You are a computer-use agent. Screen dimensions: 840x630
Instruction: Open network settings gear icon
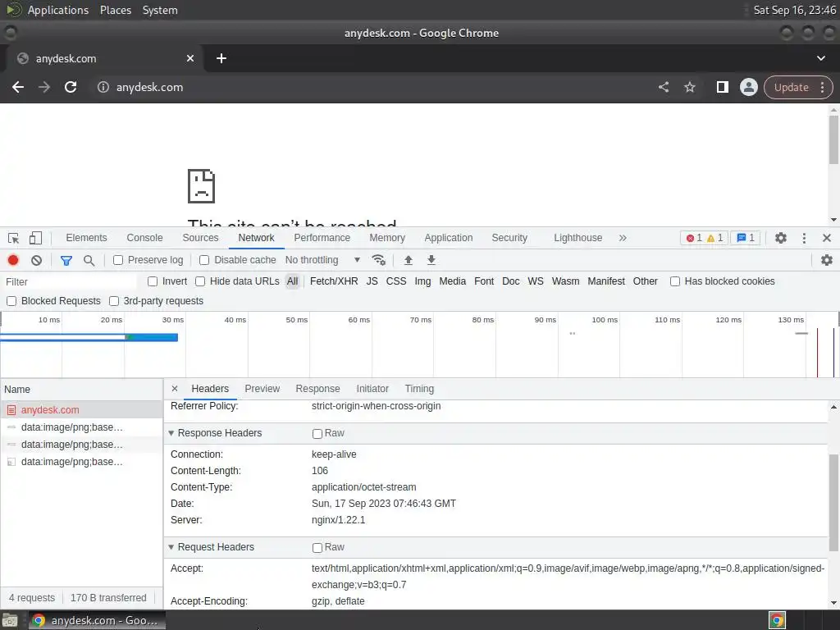click(x=827, y=260)
